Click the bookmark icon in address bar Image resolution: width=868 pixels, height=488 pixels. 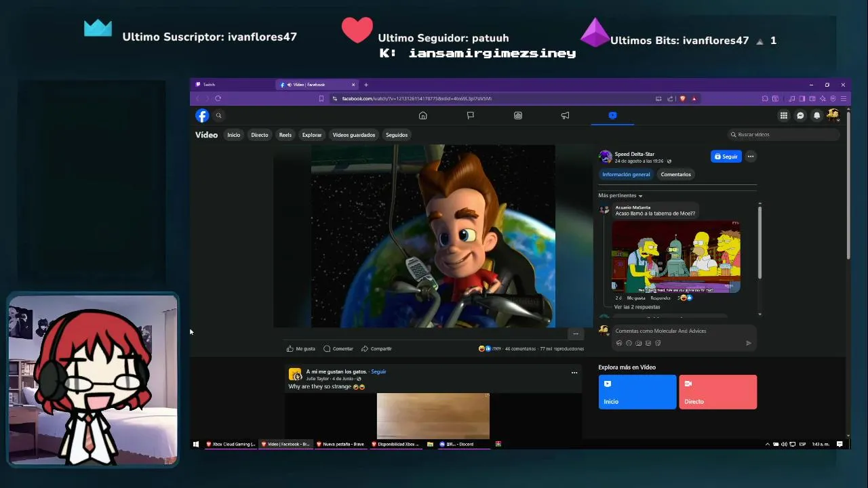321,98
